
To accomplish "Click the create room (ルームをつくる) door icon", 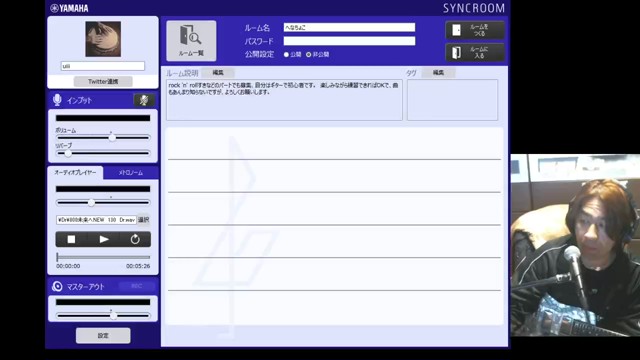I will point(456,30).
